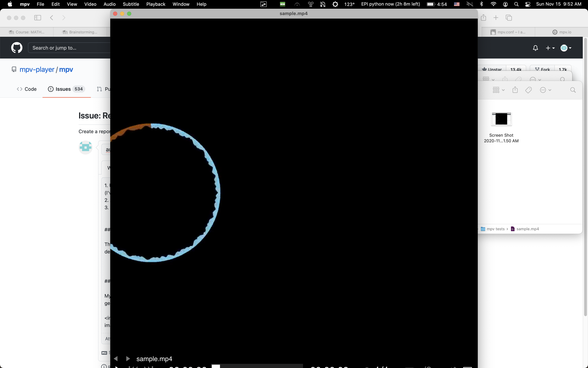Switch input source via the US flag
Screen dimensions: 588x368
click(x=457, y=4)
